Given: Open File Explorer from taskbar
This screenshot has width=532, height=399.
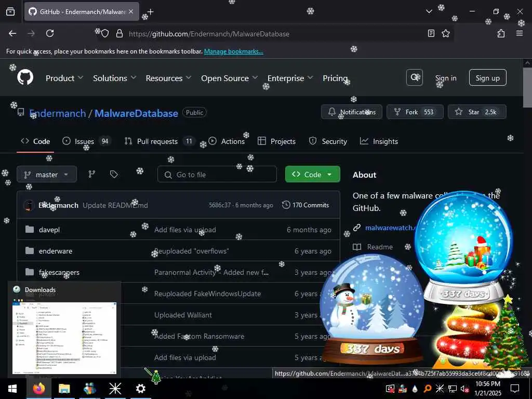Looking at the screenshot, I should [x=64, y=389].
